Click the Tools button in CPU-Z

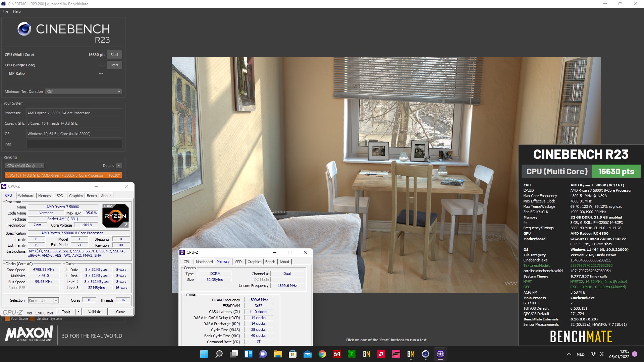click(66, 312)
